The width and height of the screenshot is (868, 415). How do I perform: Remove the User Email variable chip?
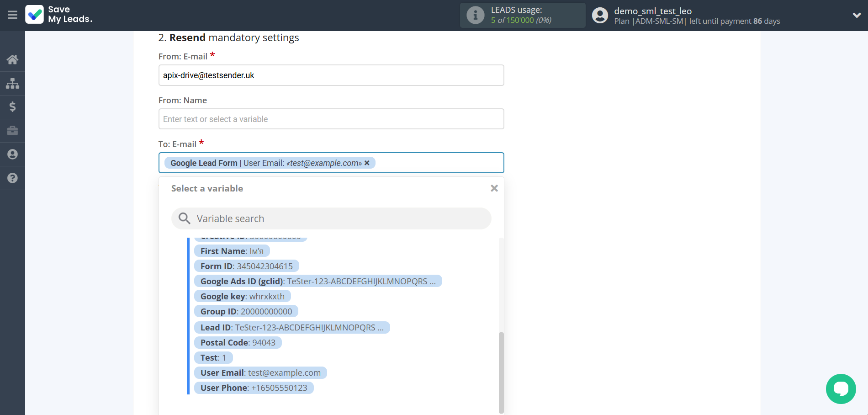tap(367, 163)
